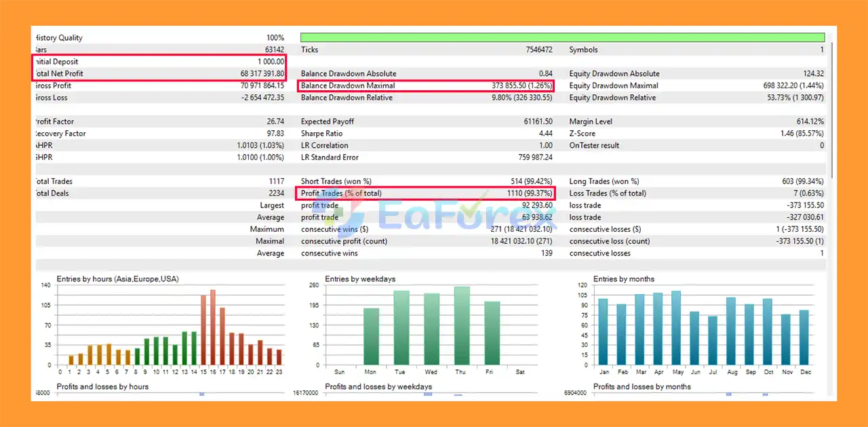The width and height of the screenshot is (868, 427).
Task: Click the Profit Factor value 26.74
Action: [274, 122]
